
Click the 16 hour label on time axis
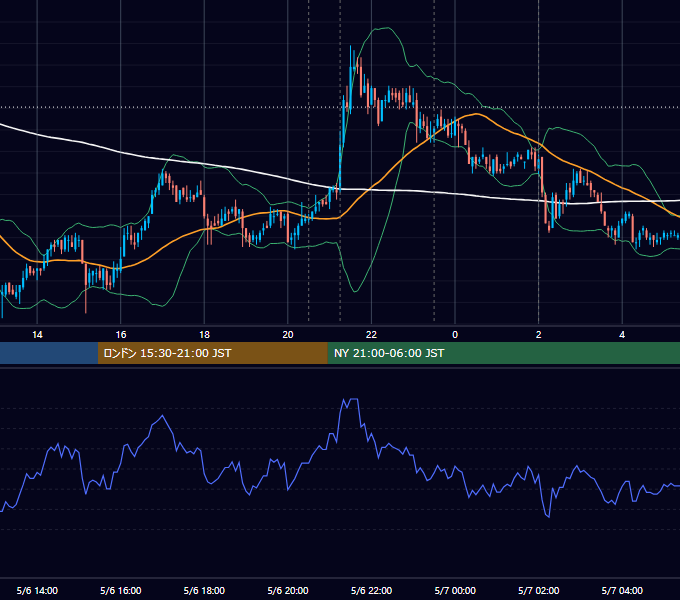[x=121, y=335]
